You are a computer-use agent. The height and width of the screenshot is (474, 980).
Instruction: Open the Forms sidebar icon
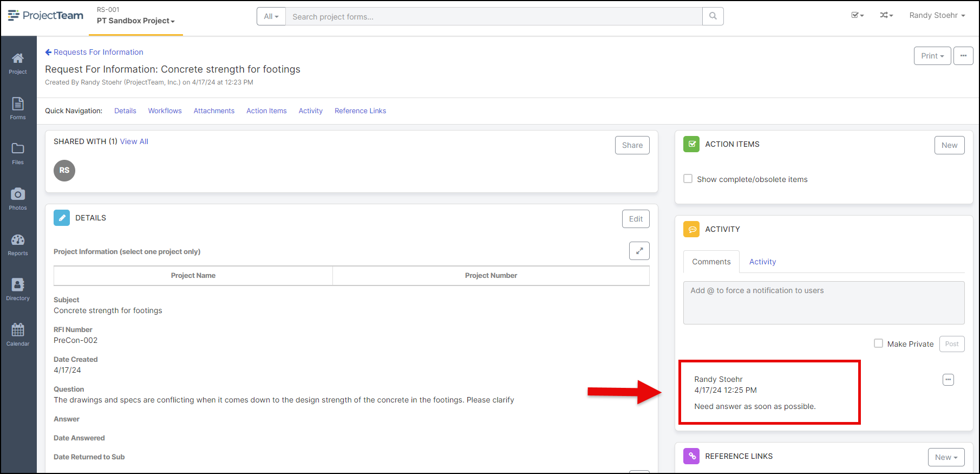(x=18, y=108)
